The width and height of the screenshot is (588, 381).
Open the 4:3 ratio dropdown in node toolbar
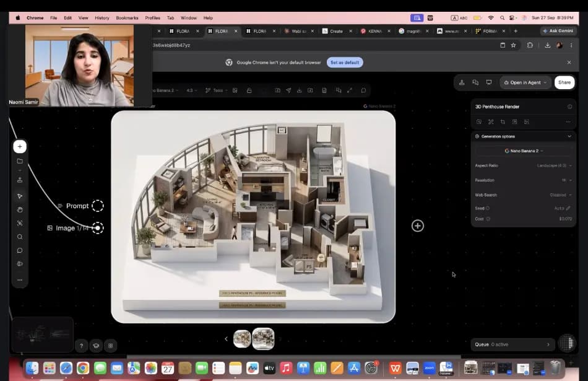[x=192, y=90]
